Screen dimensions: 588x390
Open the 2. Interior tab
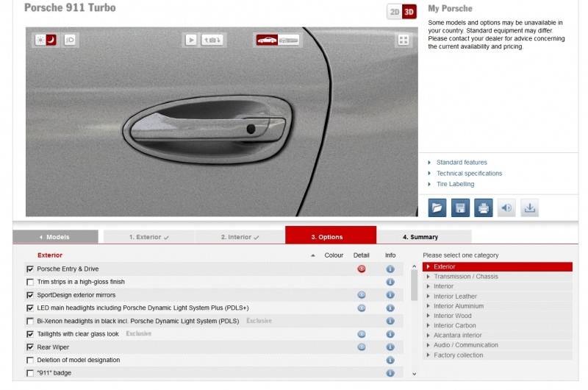(240, 237)
